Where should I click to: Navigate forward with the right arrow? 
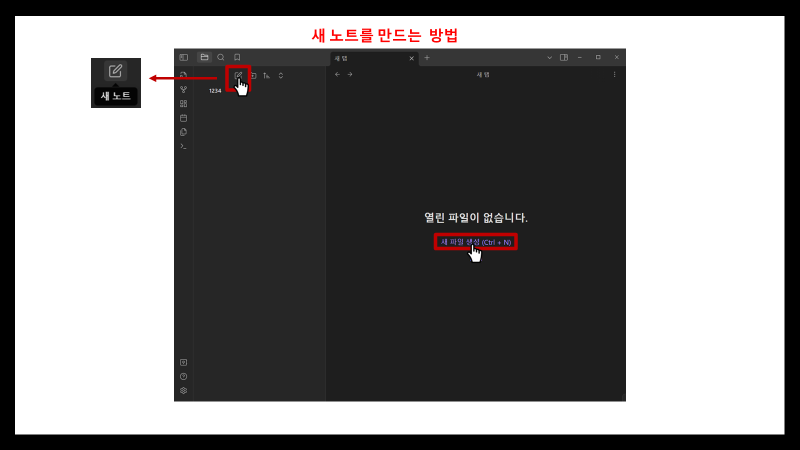click(350, 74)
